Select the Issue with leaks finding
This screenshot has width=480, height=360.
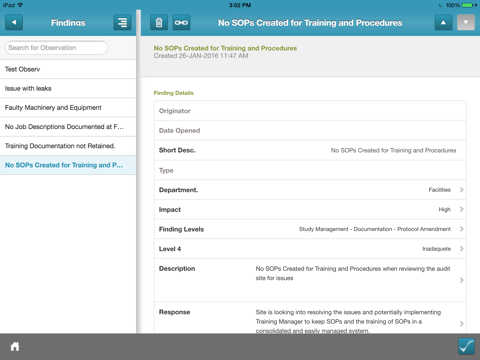pos(68,88)
